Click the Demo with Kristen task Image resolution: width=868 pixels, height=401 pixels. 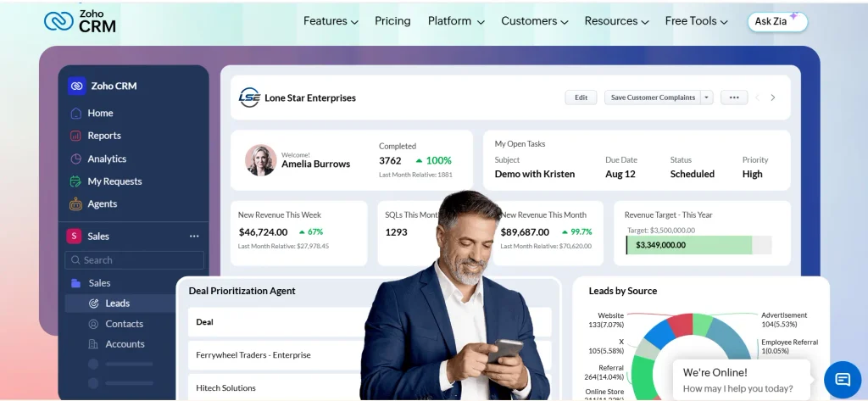point(535,174)
